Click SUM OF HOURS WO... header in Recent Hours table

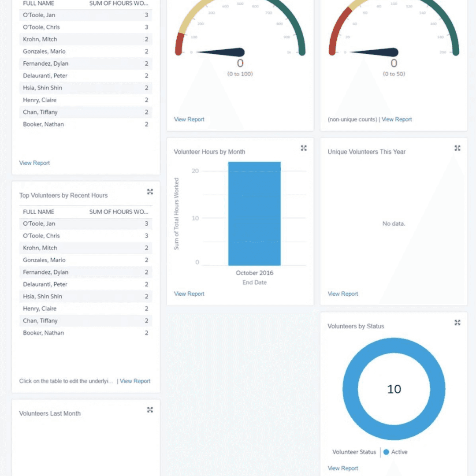(x=119, y=212)
